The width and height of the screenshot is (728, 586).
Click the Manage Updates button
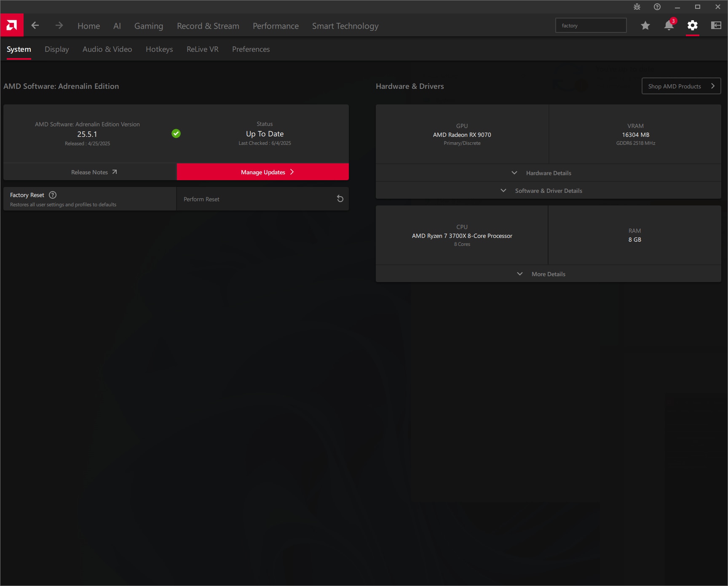point(263,172)
